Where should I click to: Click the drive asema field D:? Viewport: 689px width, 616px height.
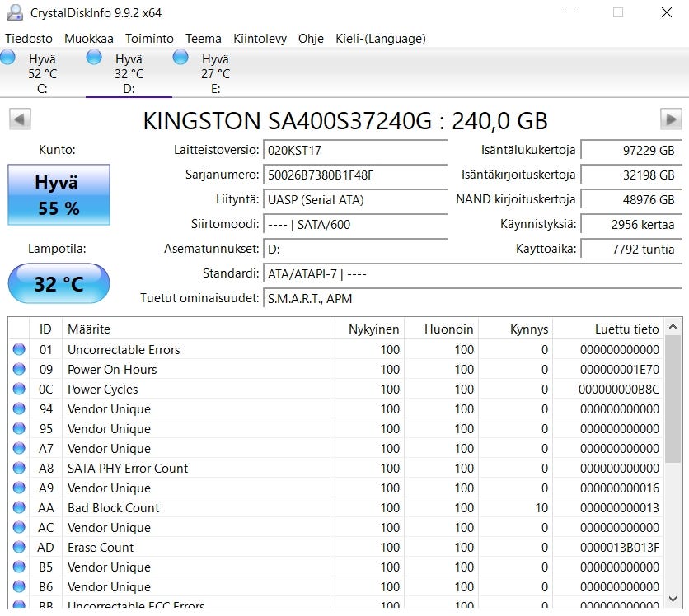click(x=355, y=249)
